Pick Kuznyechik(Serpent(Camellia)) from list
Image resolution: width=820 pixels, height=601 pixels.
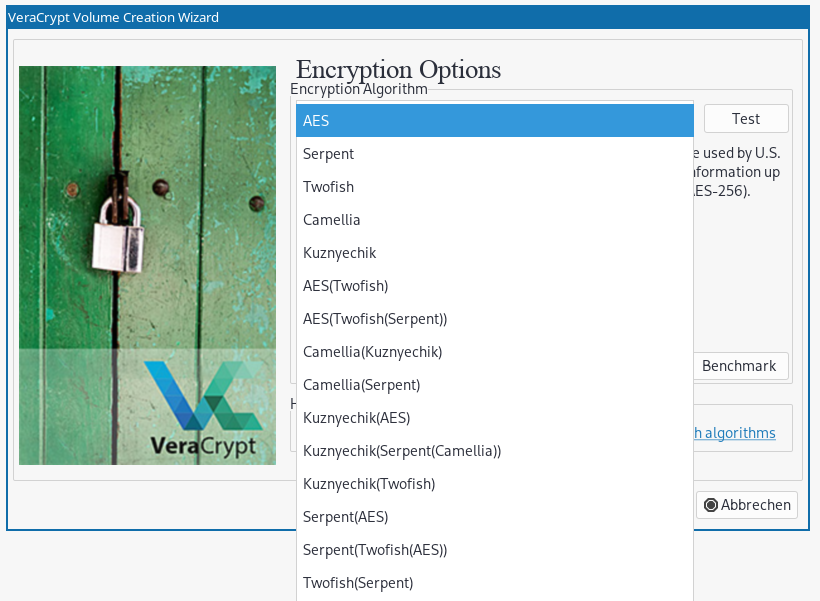[495, 450]
